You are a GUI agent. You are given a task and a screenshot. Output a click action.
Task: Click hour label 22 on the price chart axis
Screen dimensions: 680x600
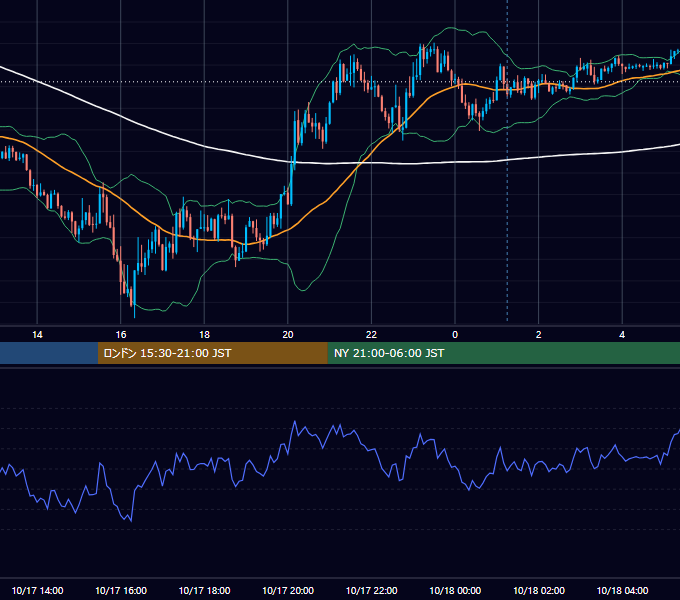click(x=371, y=335)
